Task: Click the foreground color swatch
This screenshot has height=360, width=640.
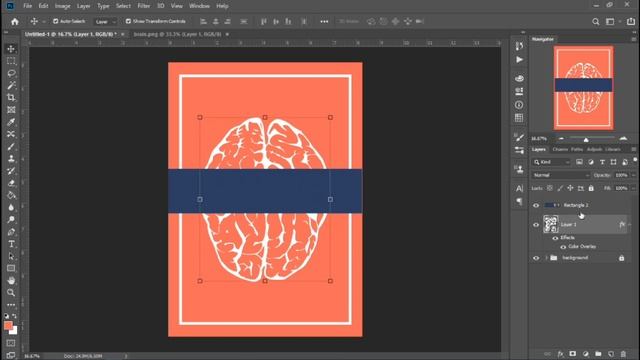Action: [x=8, y=325]
